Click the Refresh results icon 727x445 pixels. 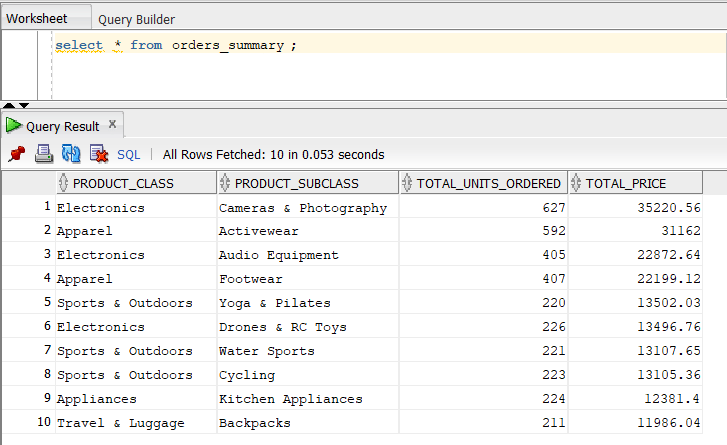(71, 154)
